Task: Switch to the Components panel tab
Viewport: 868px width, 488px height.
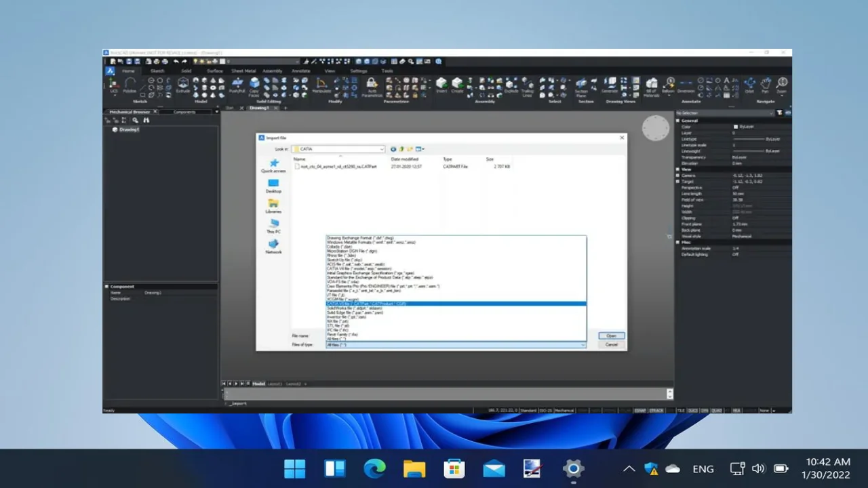Action: pyautogui.click(x=184, y=112)
